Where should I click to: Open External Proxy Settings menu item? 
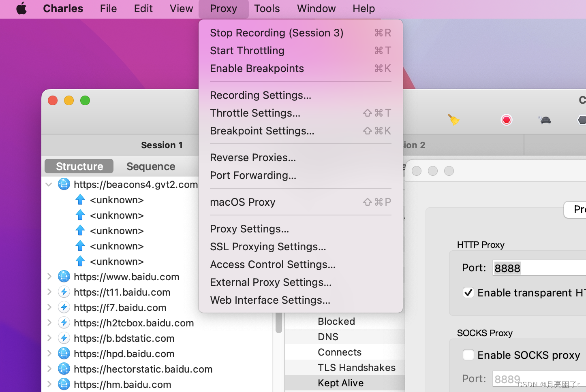(301, 282)
